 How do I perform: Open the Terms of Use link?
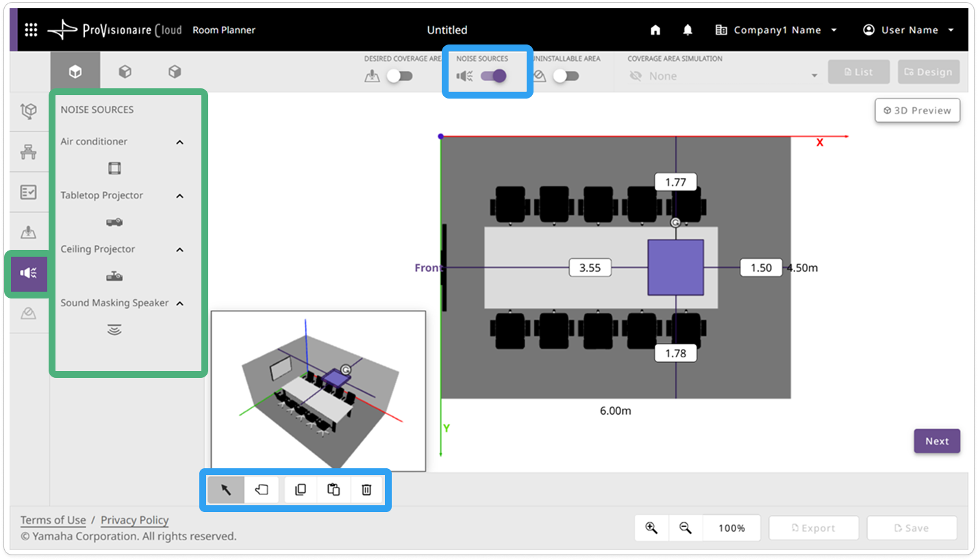point(53,520)
